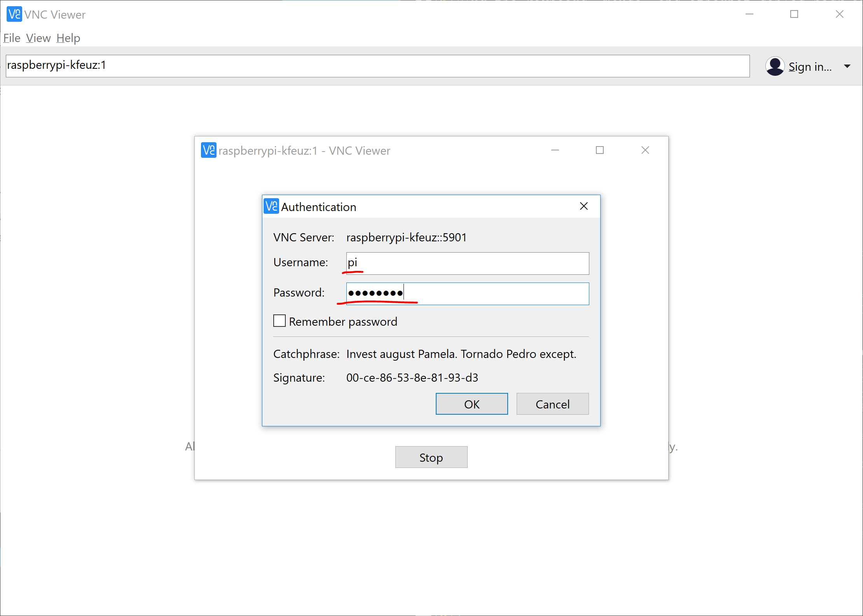The image size is (863, 616).
Task: Minimize the main VNC Viewer window
Action: tap(749, 14)
